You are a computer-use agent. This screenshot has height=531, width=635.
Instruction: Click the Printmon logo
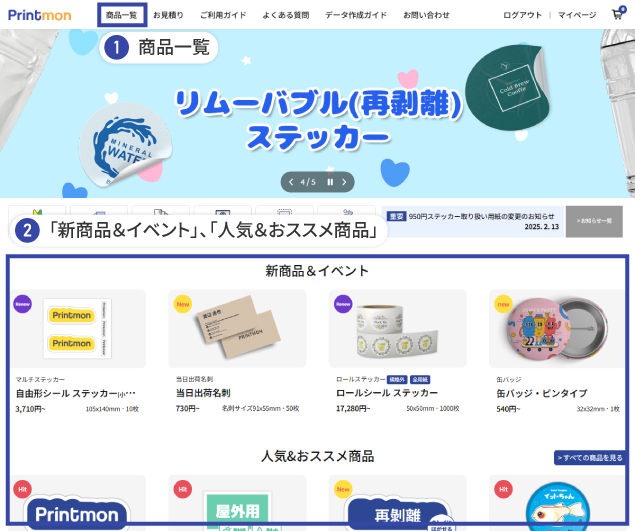[40, 15]
